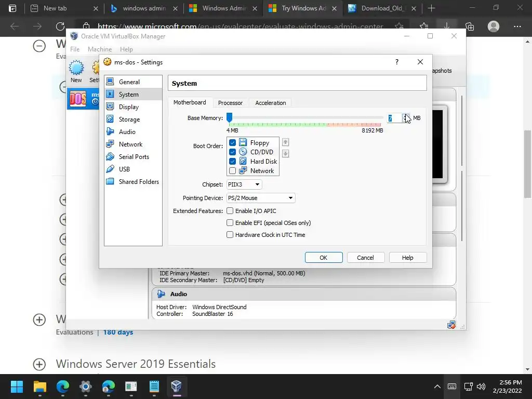Open Notepad icon on taskbar
The image size is (532, 399).
coord(154,387)
